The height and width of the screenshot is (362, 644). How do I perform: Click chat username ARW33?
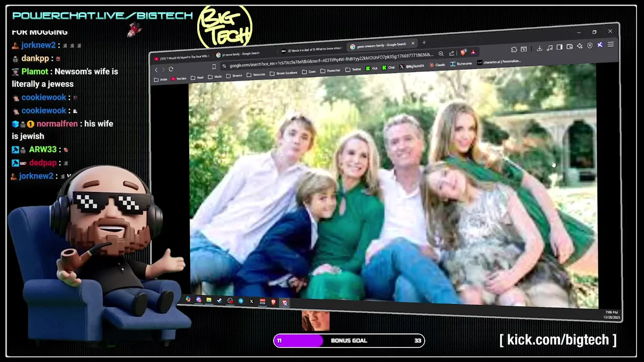(x=43, y=149)
